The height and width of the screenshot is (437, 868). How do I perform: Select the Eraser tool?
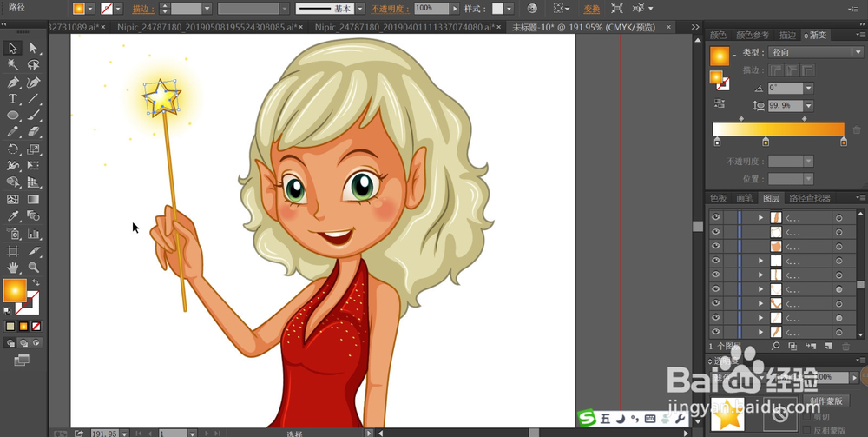pos(33,132)
